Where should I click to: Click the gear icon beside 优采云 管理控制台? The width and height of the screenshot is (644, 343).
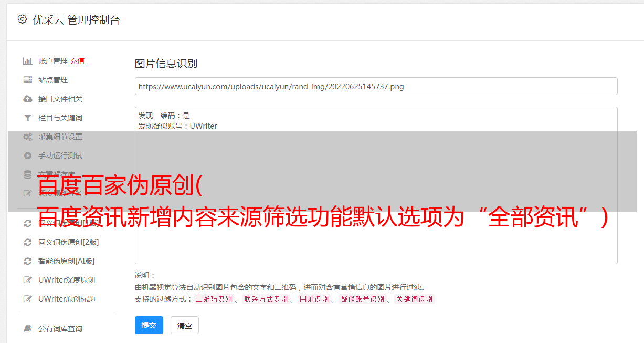(x=22, y=19)
